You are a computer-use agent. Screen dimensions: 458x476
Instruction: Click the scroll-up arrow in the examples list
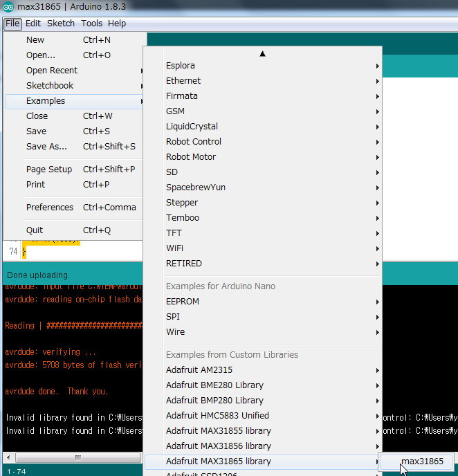pos(262,54)
